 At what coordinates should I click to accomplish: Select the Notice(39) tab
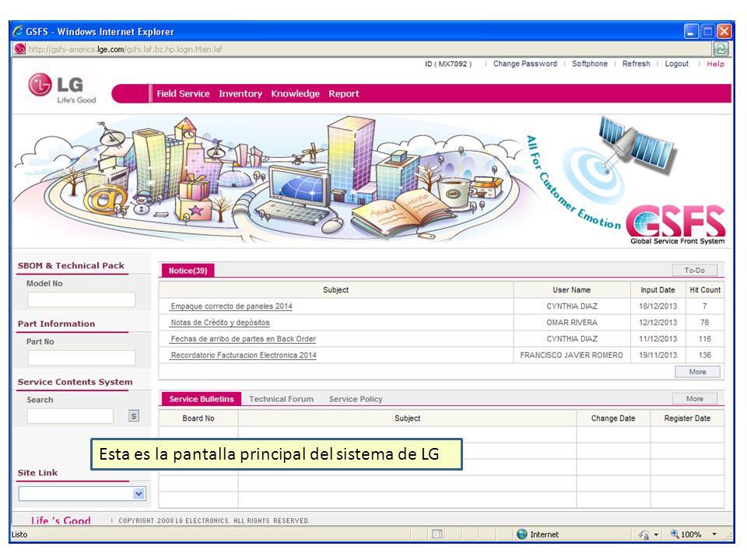click(x=188, y=271)
